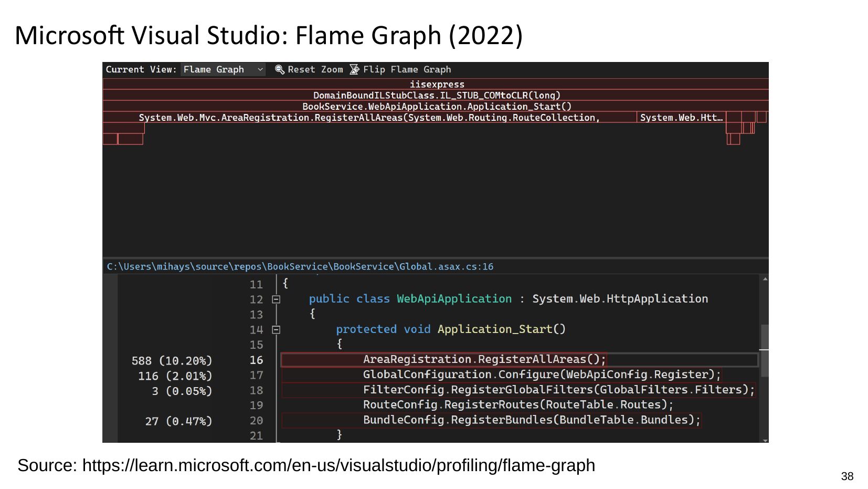The height and width of the screenshot is (489, 868).
Task: Select the BookService.WebApiApplication.Application_Start flame bar
Action: (436, 106)
